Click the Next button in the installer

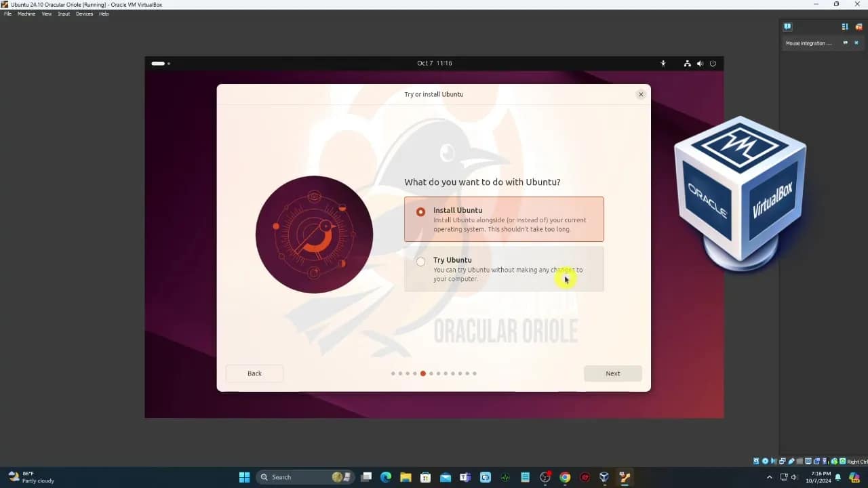point(612,373)
